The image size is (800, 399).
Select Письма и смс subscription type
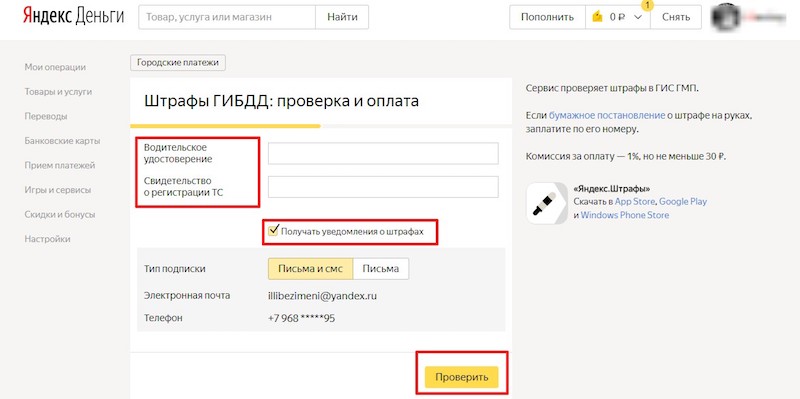[x=311, y=268]
